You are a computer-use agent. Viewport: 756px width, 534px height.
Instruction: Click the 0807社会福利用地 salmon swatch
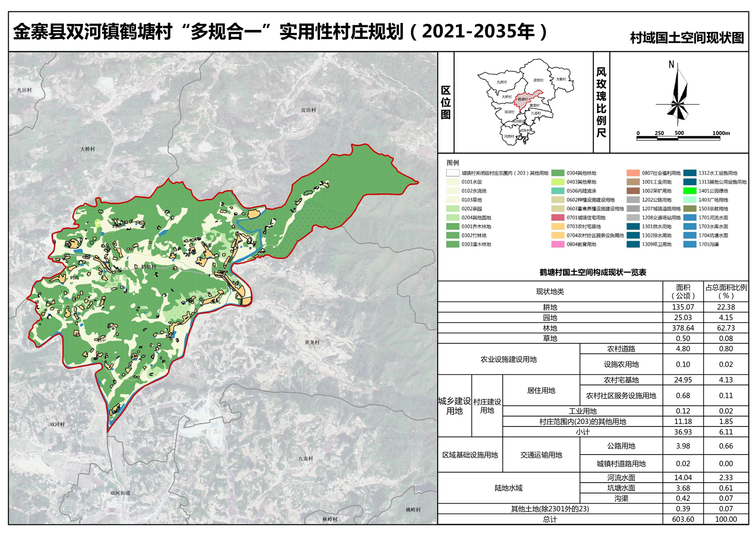[x=633, y=173]
